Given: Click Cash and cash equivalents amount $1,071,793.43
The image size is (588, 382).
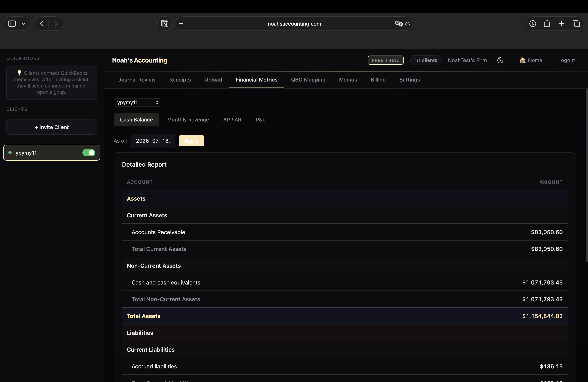Looking at the screenshot, I should pyautogui.click(x=542, y=282).
